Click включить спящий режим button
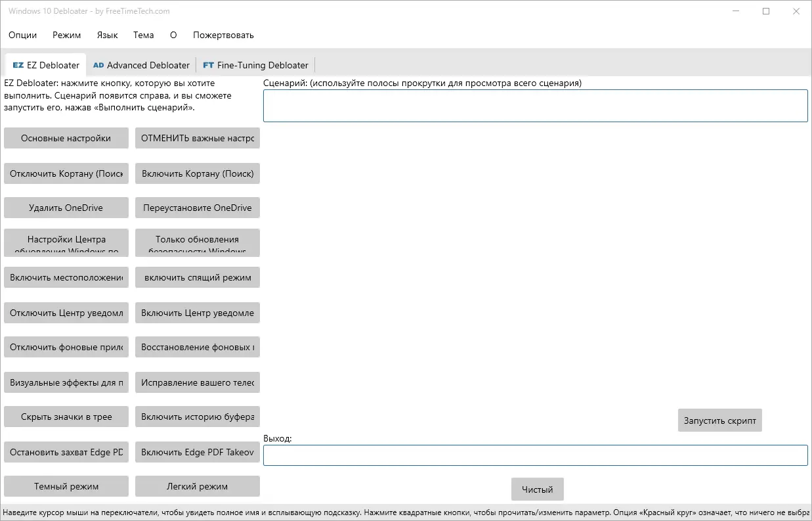812x521 pixels. (x=198, y=277)
